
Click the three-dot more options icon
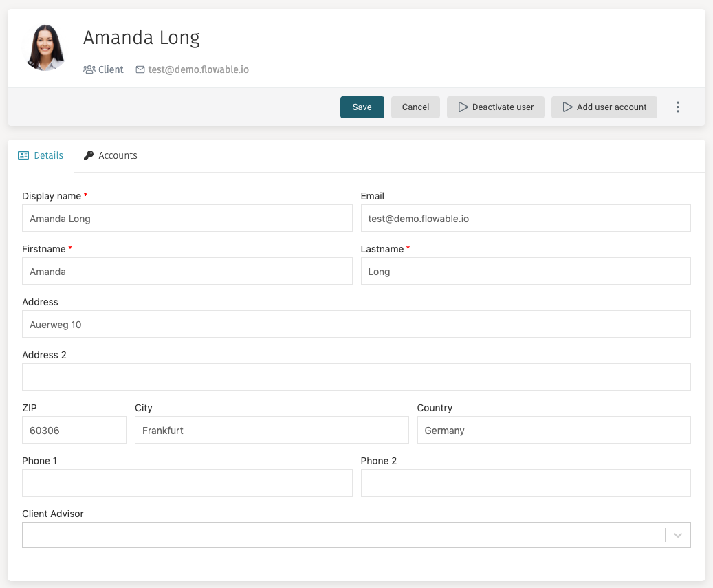pos(677,107)
